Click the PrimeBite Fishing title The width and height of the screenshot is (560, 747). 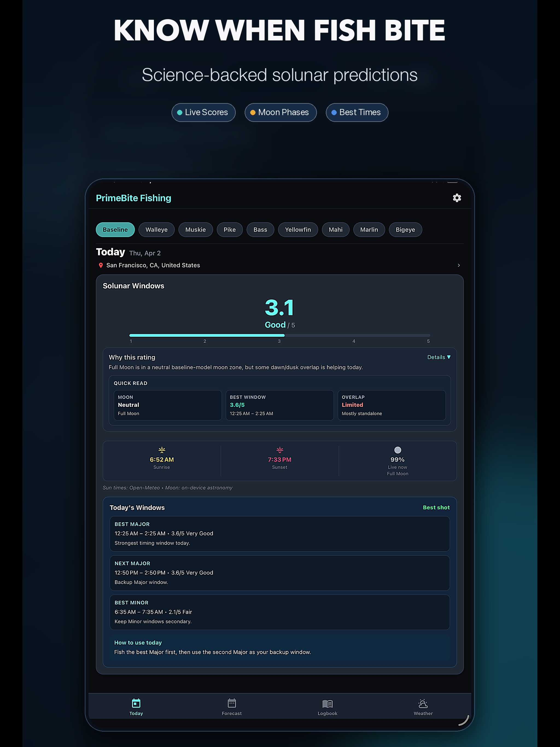[133, 198]
